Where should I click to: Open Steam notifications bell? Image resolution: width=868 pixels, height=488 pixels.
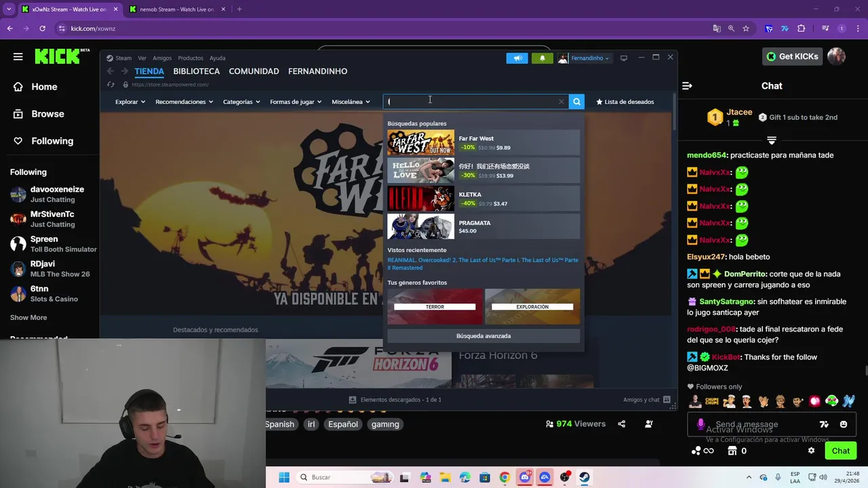(x=542, y=58)
